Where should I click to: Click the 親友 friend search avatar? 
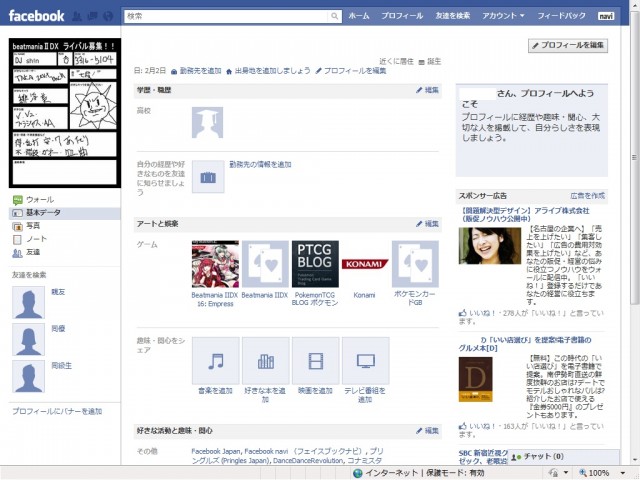(x=28, y=302)
